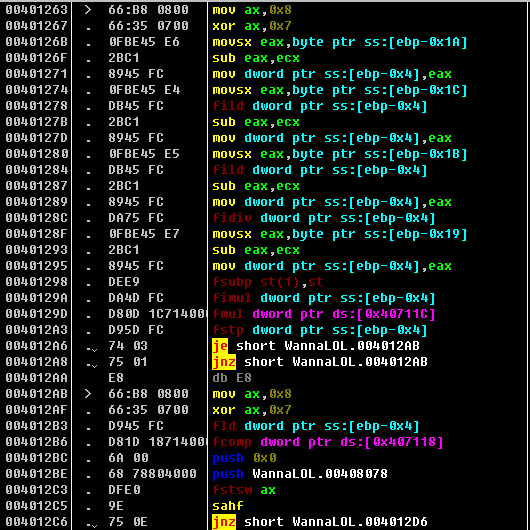Select 'je short WannaLOL.004012AB' instruction
The image size is (530, 530).
click(316, 346)
